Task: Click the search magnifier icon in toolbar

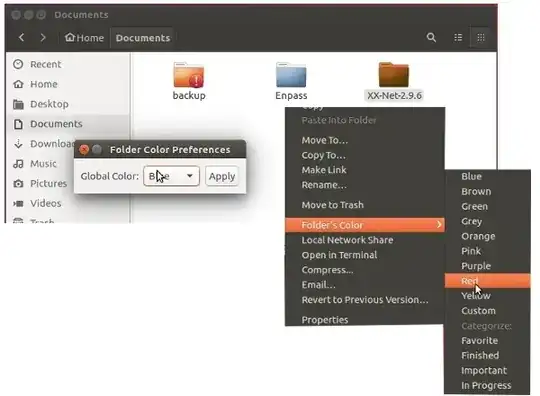Action: pos(431,37)
